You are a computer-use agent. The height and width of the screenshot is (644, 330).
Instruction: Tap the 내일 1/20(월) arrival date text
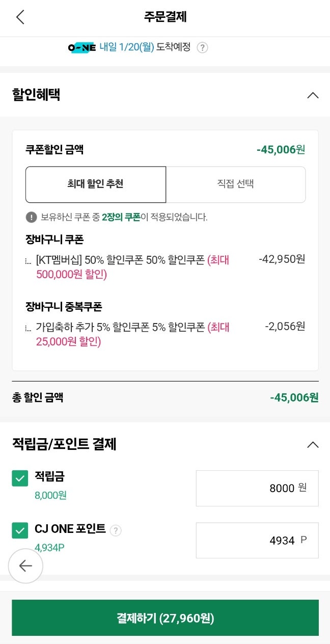tap(126, 47)
